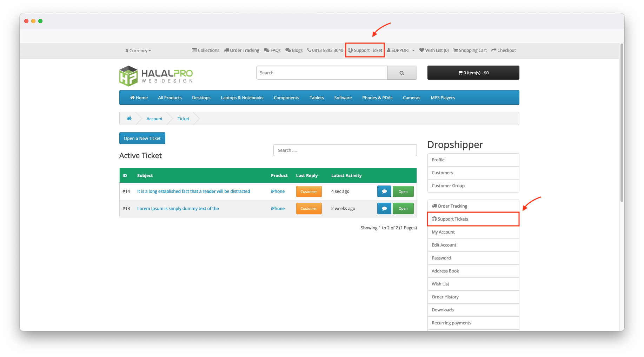Open the Wish List heart link

pos(434,50)
